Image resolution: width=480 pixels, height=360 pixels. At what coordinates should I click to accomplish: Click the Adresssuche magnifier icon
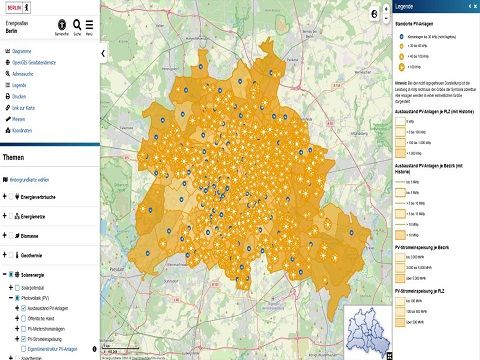point(8,74)
